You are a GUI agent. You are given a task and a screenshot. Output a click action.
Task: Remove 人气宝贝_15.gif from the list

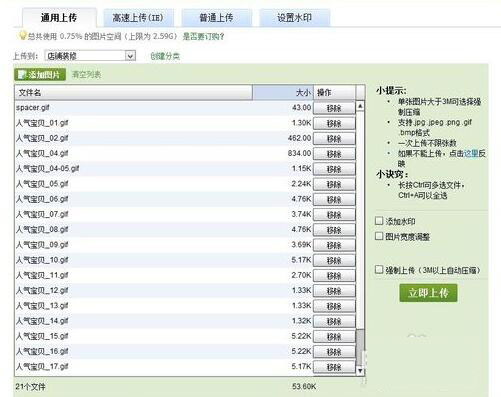pyautogui.click(x=334, y=337)
